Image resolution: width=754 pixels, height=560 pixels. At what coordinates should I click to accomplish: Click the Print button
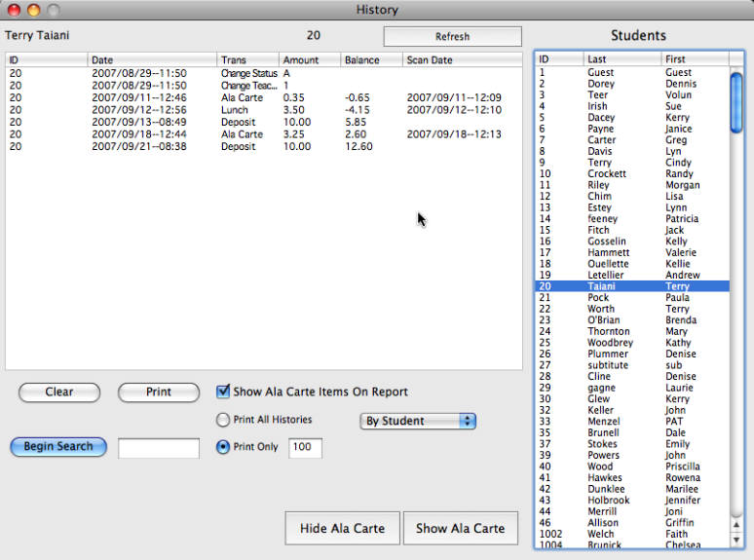159,392
